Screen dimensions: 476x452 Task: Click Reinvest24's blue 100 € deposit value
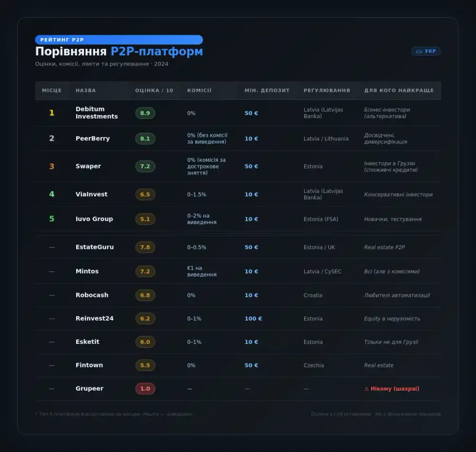click(253, 319)
